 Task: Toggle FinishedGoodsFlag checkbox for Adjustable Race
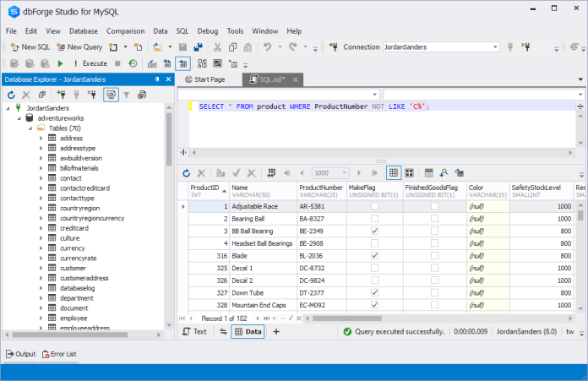coord(434,206)
